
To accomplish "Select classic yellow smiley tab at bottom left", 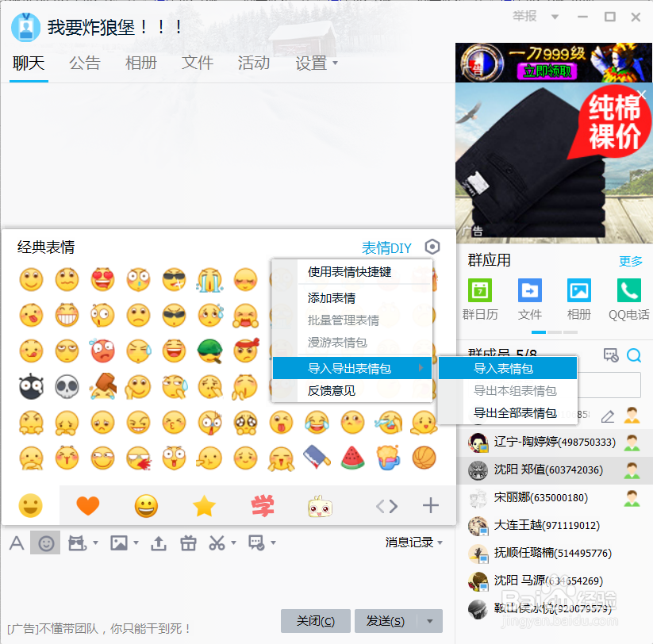I will tap(30, 506).
